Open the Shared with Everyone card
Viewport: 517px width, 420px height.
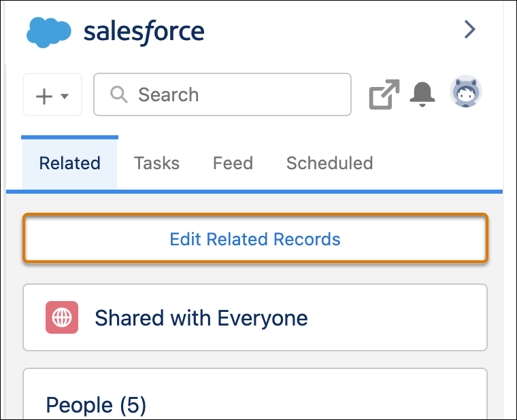pos(255,317)
